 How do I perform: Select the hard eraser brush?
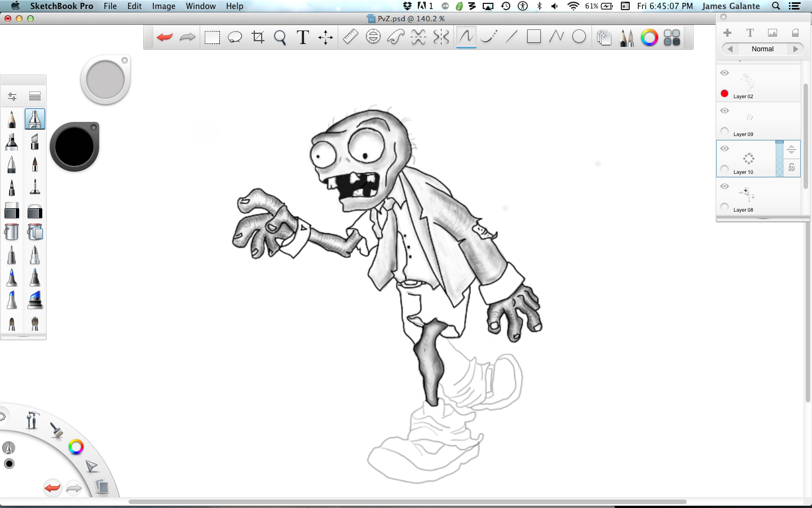pos(12,211)
